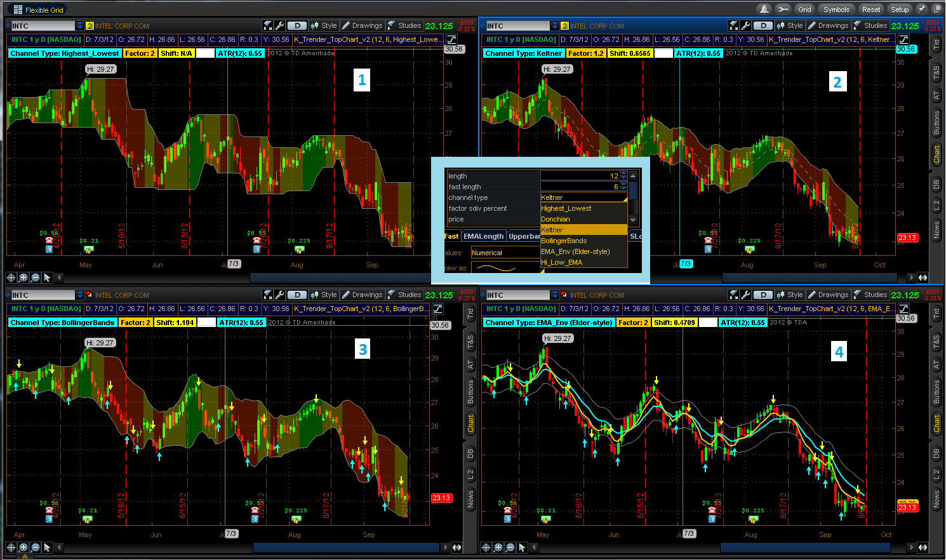The image size is (946, 560).
Task: Zoom out on the Highest_Lowest chart
Action: click(36, 277)
